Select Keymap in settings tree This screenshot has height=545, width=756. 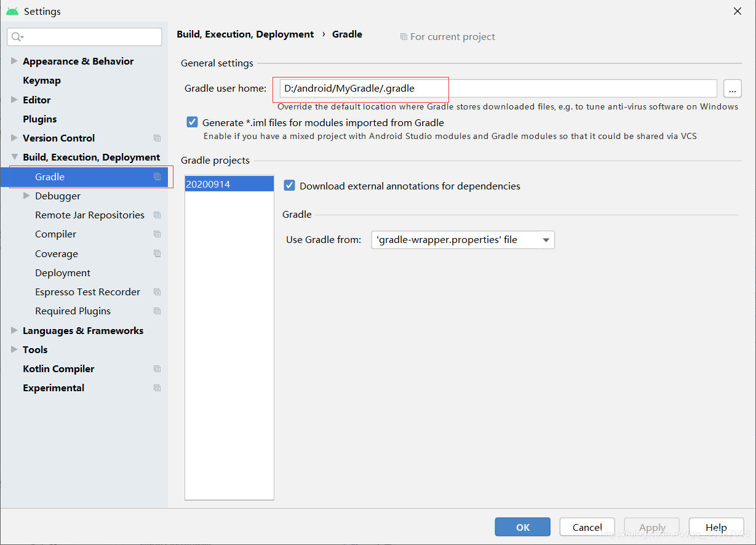[x=42, y=81]
